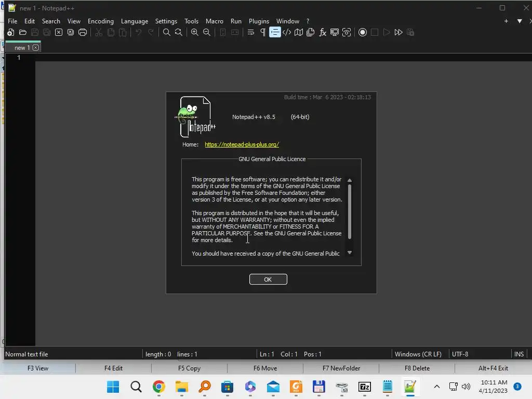Image resolution: width=532 pixels, height=399 pixels.
Task: Click the Paste clipboard icon
Action: (x=123, y=32)
